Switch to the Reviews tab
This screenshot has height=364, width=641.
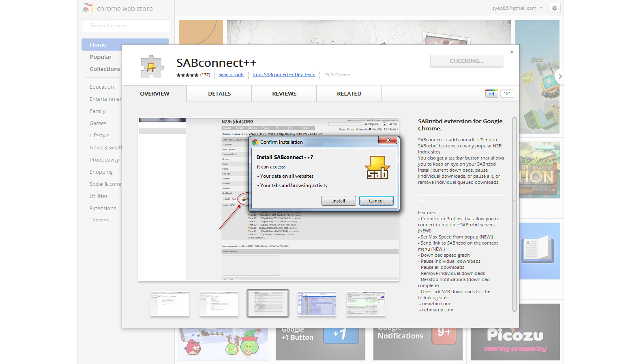[x=284, y=94]
